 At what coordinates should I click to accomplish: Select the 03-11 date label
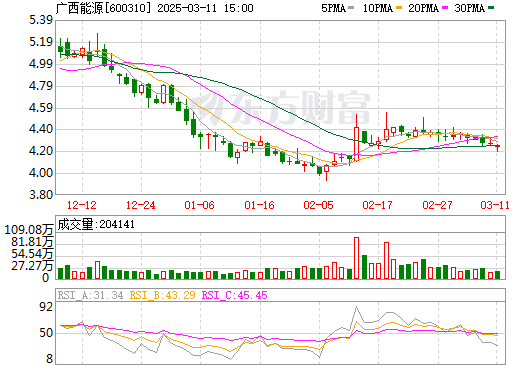coord(495,205)
